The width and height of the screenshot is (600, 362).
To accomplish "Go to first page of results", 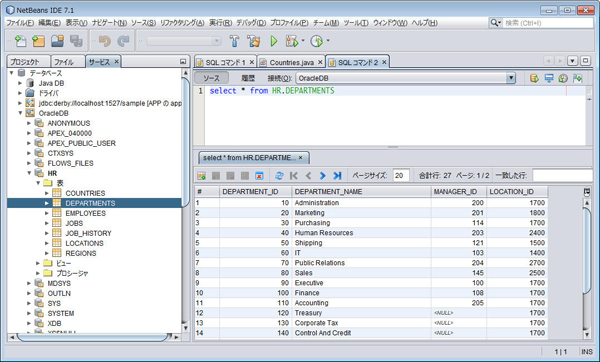I will click(x=294, y=176).
